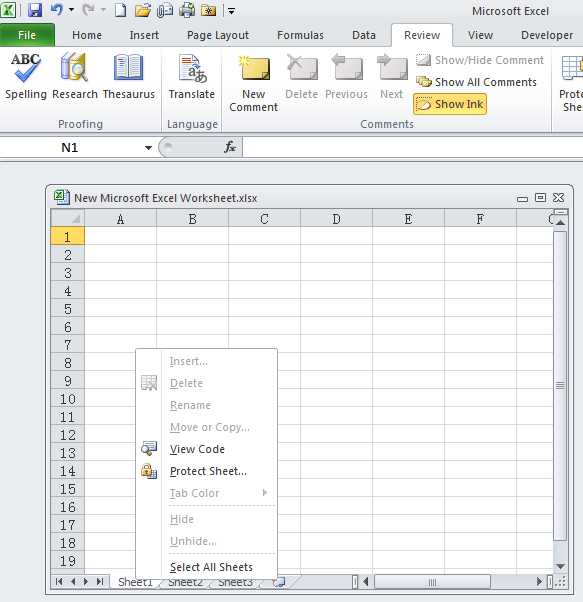Click the horizontal scrollbar thumb
The image size is (583, 602).
pos(432,582)
